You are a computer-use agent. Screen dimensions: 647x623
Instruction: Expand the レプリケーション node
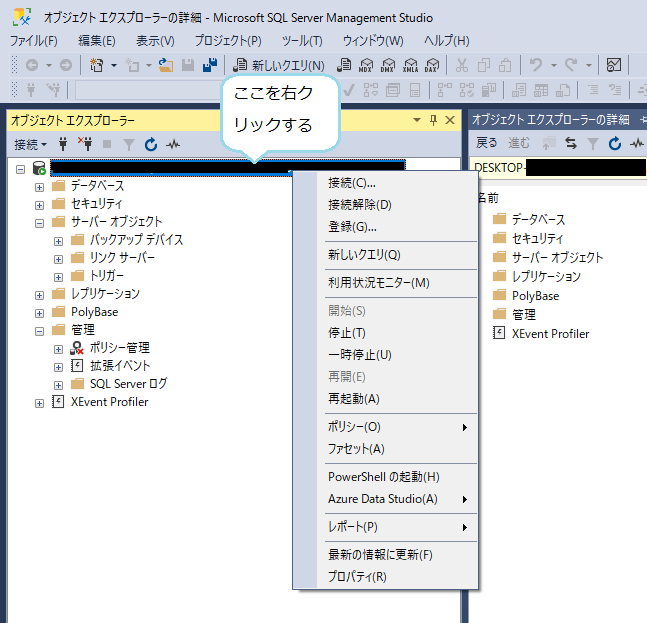(x=39, y=295)
